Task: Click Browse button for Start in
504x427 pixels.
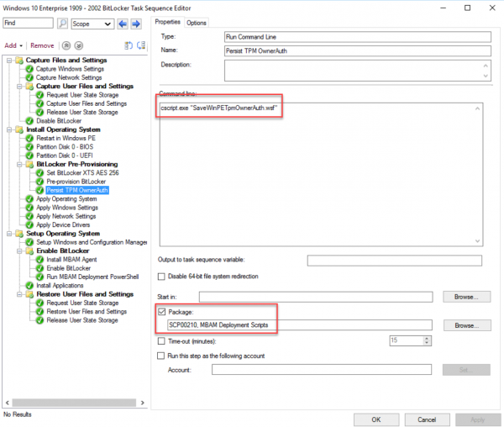Action: coord(466,297)
